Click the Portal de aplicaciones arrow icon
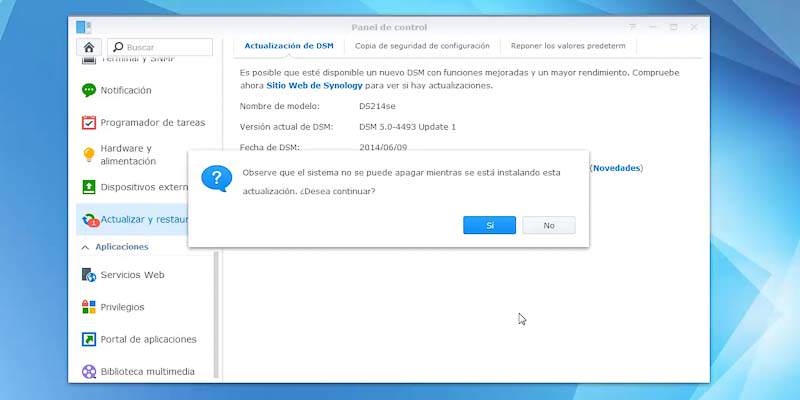 point(89,339)
